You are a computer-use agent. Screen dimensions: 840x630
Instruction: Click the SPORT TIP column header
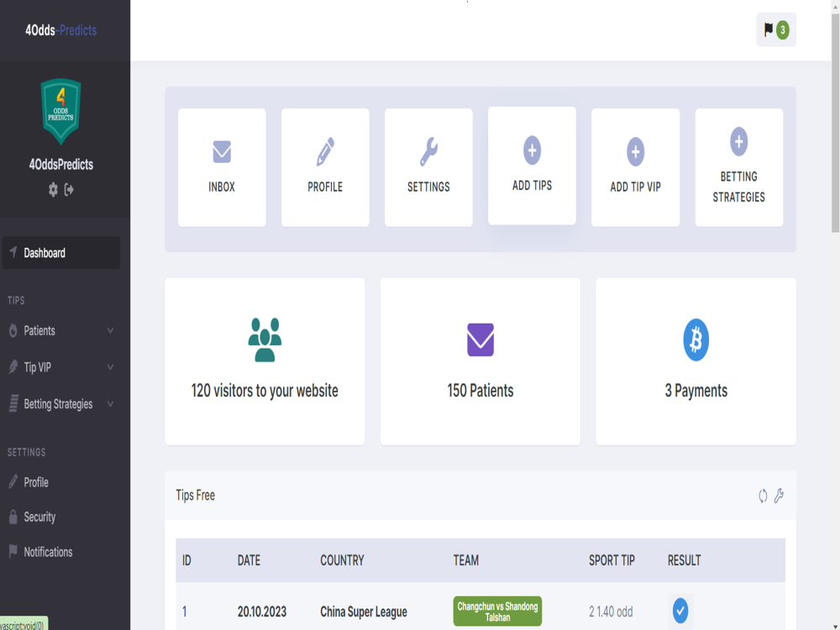click(x=612, y=560)
